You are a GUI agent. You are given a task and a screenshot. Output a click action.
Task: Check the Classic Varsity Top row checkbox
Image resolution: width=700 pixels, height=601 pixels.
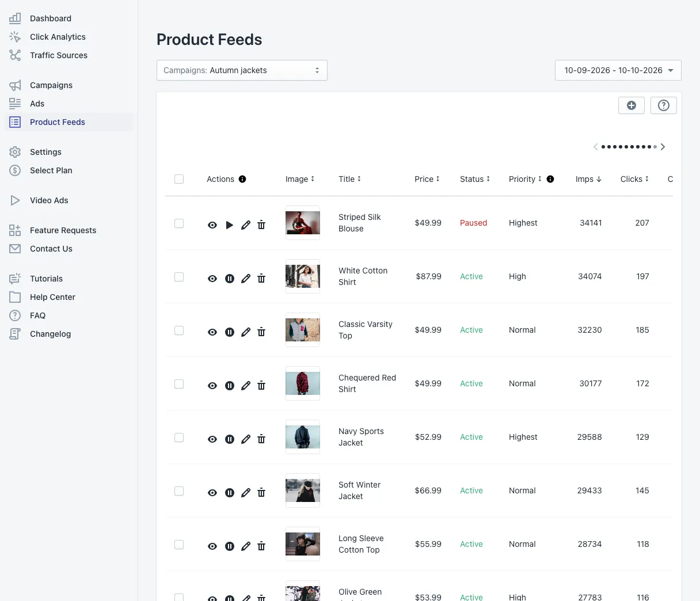point(179,330)
